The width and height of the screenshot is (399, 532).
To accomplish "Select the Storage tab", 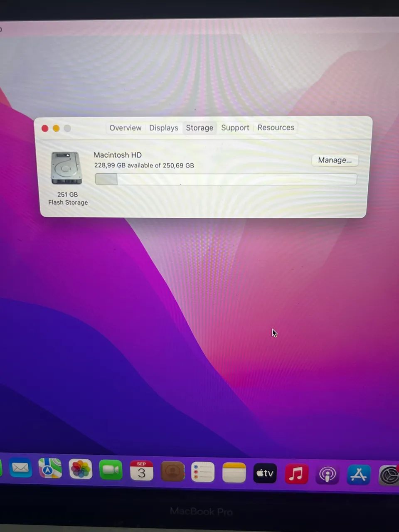I will pos(199,128).
